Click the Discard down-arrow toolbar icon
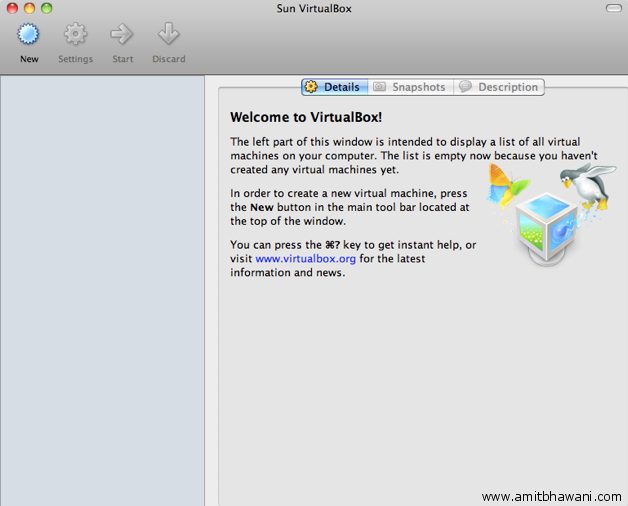The width and height of the screenshot is (628, 506). (x=168, y=34)
